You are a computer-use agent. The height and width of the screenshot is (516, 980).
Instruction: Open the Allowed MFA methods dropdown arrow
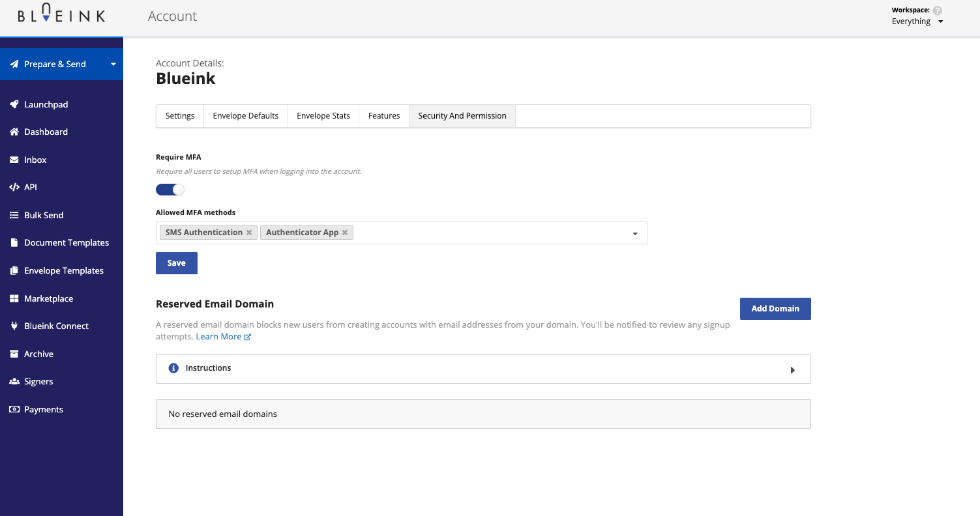(635, 234)
